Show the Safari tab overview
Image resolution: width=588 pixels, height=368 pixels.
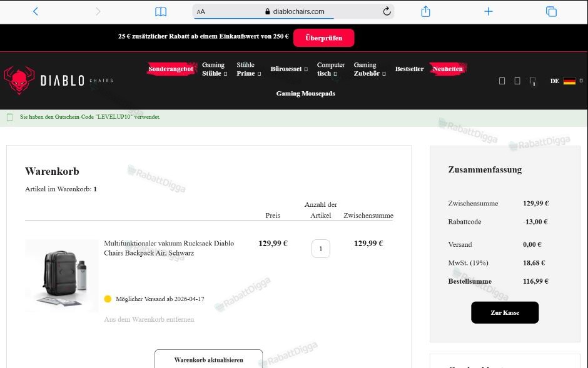551,12
